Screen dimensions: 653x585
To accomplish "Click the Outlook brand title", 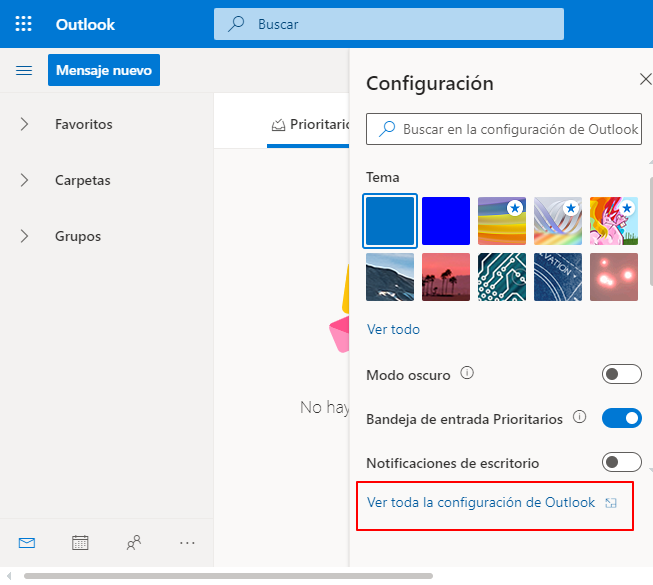I will click(85, 25).
